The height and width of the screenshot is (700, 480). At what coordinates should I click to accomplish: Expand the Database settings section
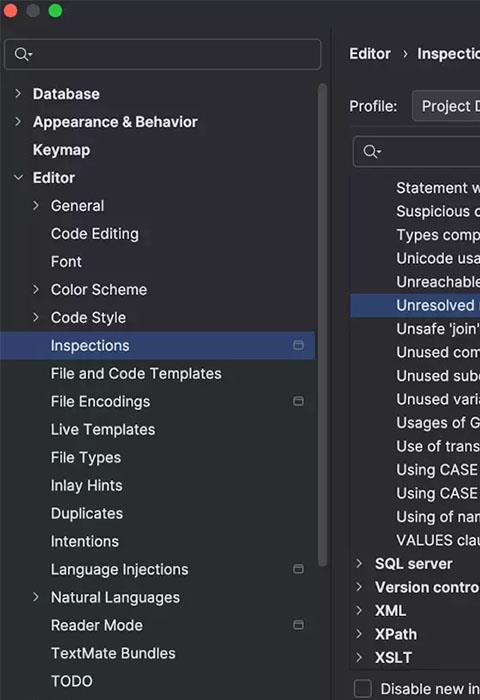(x=18, y=94)
